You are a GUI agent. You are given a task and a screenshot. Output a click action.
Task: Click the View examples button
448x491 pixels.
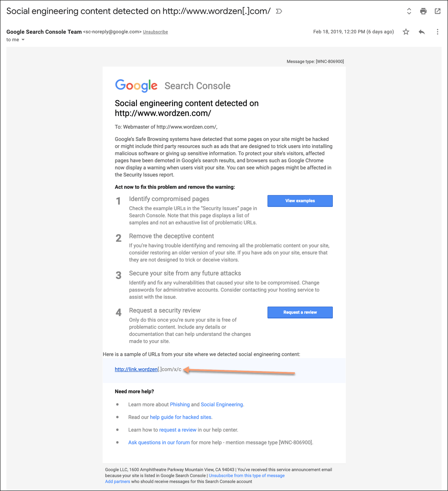click(x=300, y=201)
